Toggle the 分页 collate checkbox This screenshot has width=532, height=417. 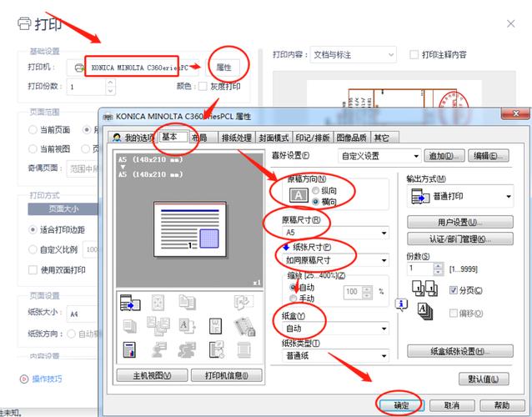(454, 290)
